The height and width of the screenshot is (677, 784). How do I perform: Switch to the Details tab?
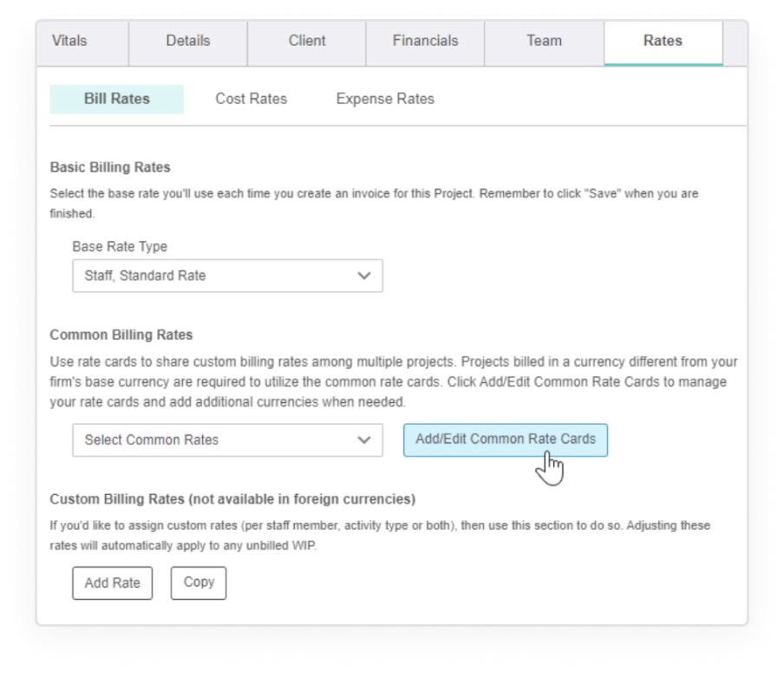[188, 41]
